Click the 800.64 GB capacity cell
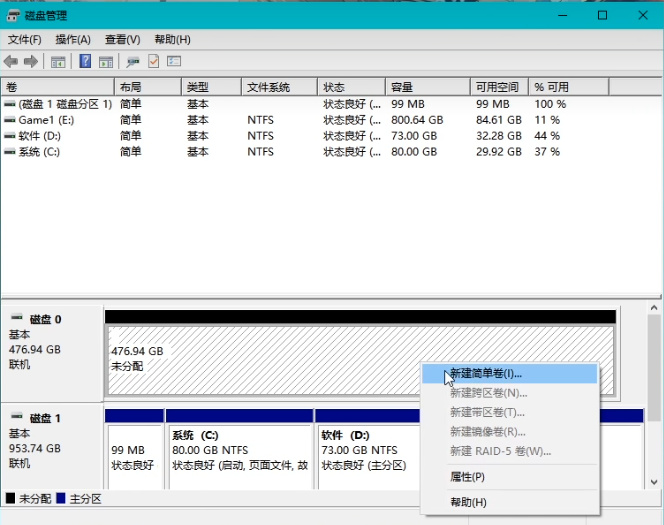The image size is (664, 525). 417,120
